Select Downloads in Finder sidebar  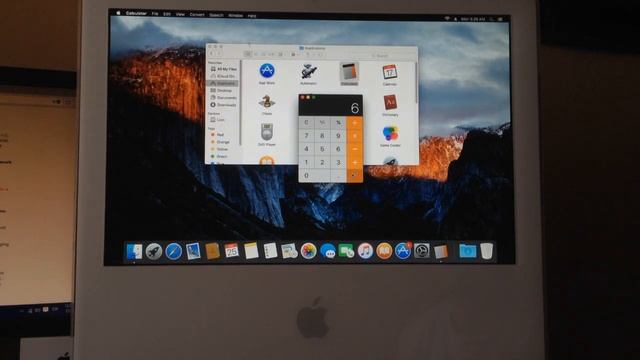pyautogui.click(x=223, y=105)
